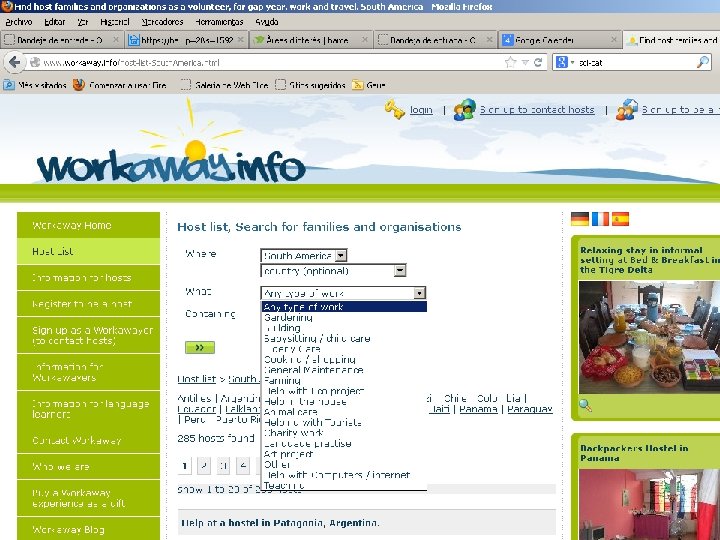Click the green search submit button
720x540 pixels.
coord(200,347)
